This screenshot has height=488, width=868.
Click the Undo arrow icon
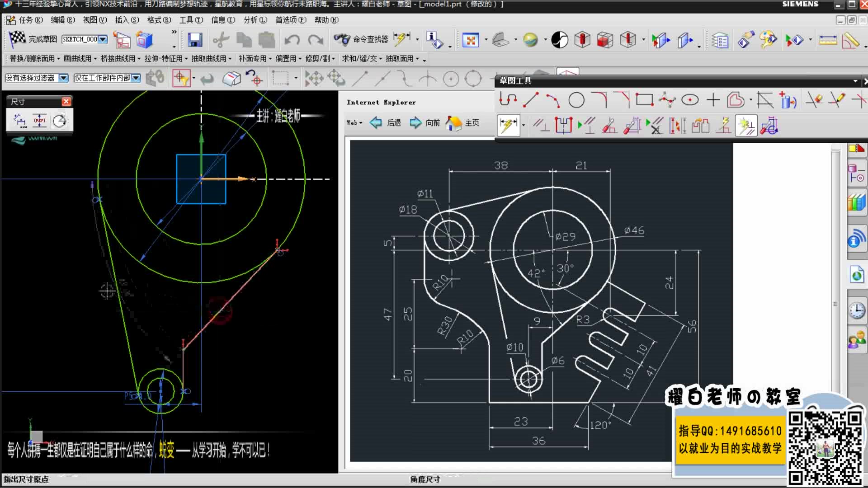click(x=292, y=40)
